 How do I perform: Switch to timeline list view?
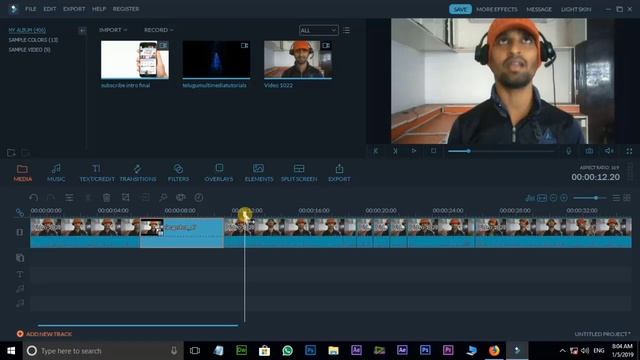pos(616,198)
